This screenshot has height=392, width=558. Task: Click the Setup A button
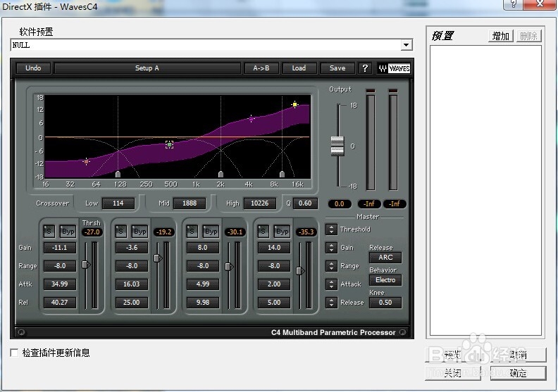[147, 68]
